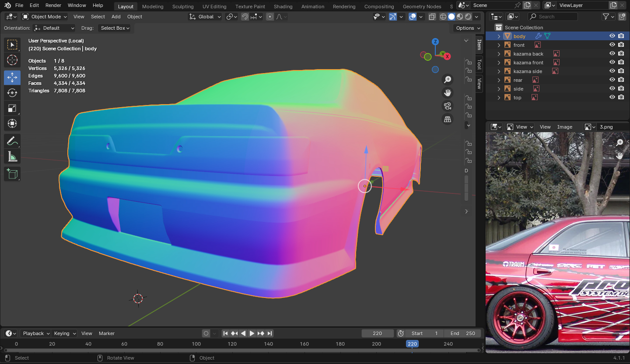Open the Global transform orientation dropdown
630x364 pixels.
[x=205, y=17]
